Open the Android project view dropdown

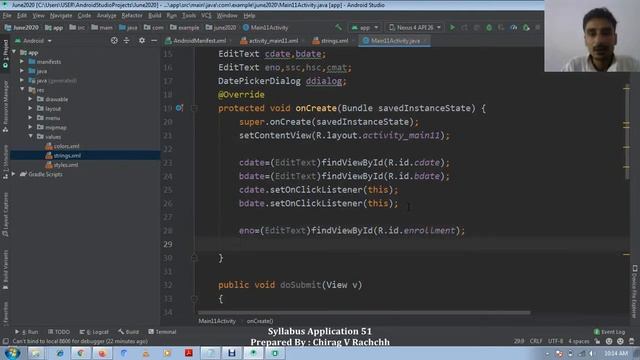[33, 41]
